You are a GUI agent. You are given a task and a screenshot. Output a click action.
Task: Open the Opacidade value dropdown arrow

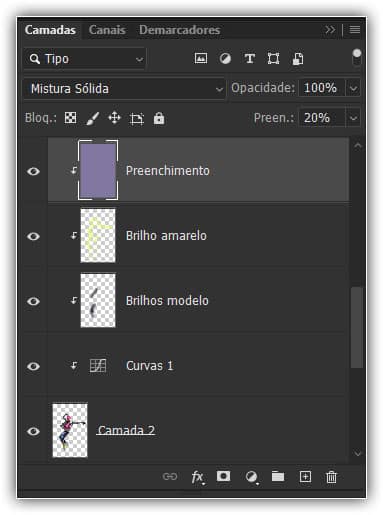353,88
